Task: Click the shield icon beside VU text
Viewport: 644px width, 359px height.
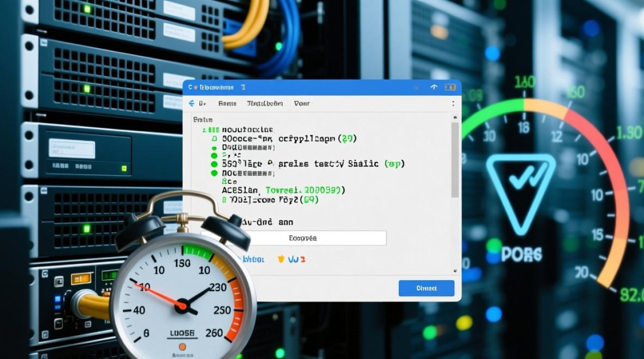Action: click(x=281, y=259)
